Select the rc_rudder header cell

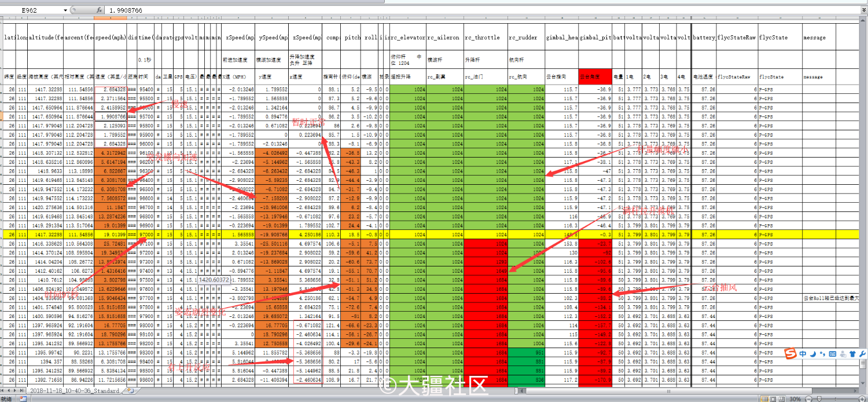pos(526,38)
